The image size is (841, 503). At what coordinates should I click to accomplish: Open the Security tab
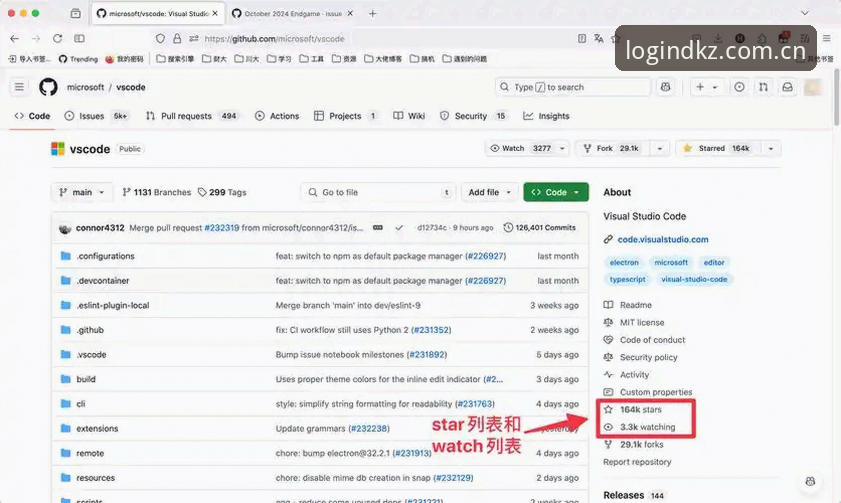click(x=473, y=116)
